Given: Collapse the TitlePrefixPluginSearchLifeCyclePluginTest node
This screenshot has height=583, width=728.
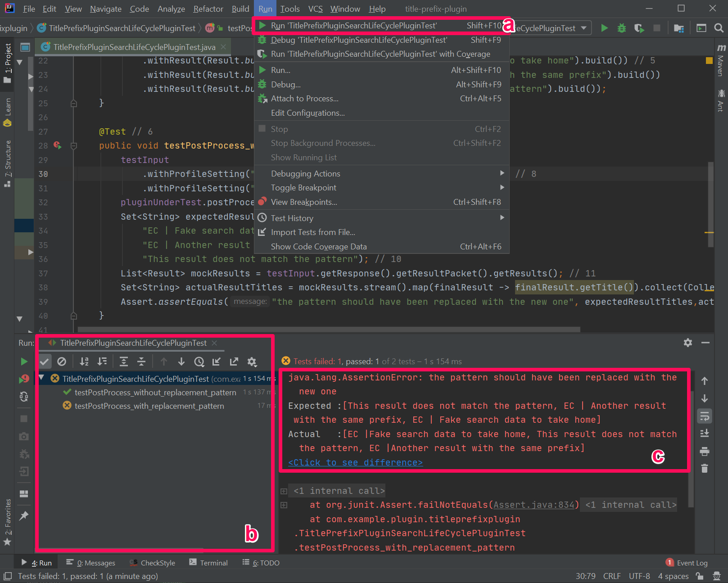Looking at the screenshot, I should 42,378.
